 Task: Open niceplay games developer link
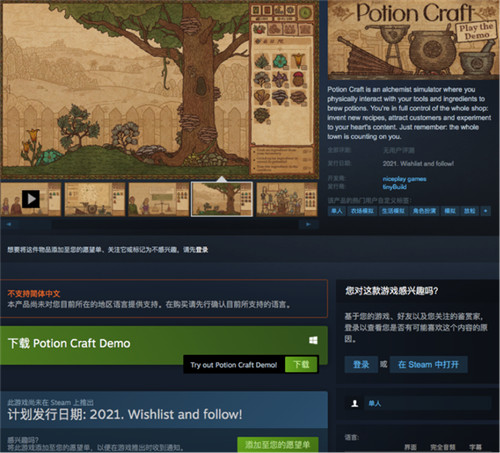[x=404, y=179]
